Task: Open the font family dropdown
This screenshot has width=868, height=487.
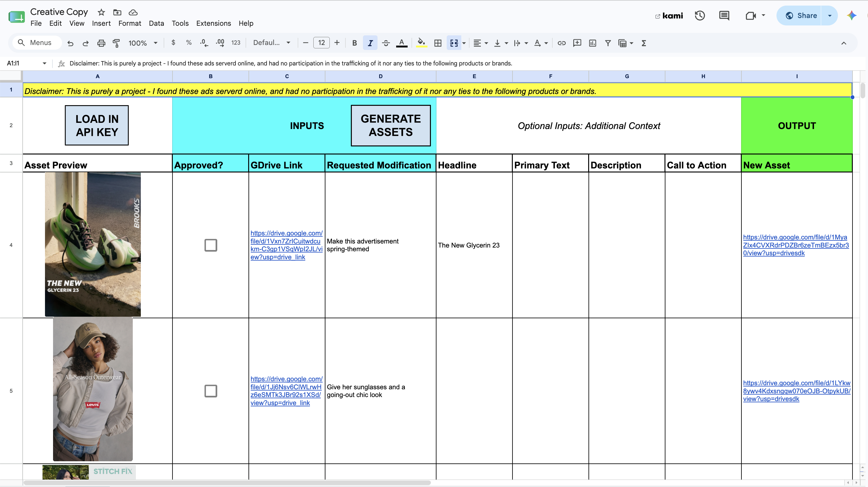Action: pyautogui.click(x=271, y=43)
